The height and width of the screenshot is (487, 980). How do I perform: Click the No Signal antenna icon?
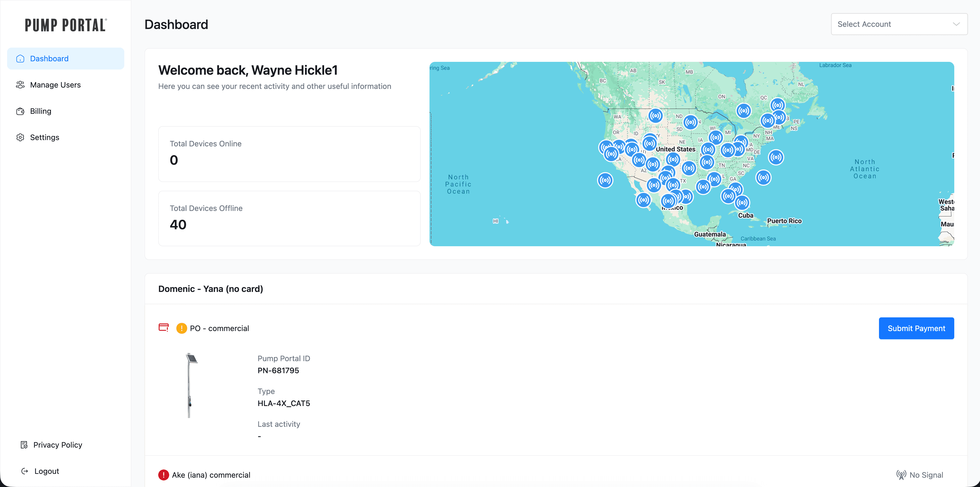(901, 475)
